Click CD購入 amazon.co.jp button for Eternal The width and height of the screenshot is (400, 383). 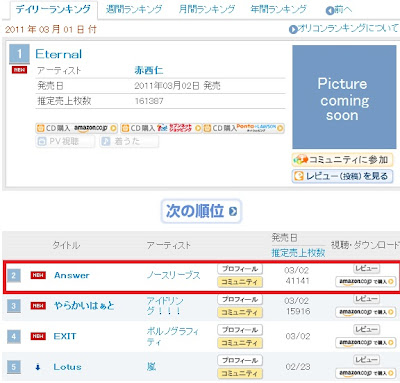pos(77,128)
